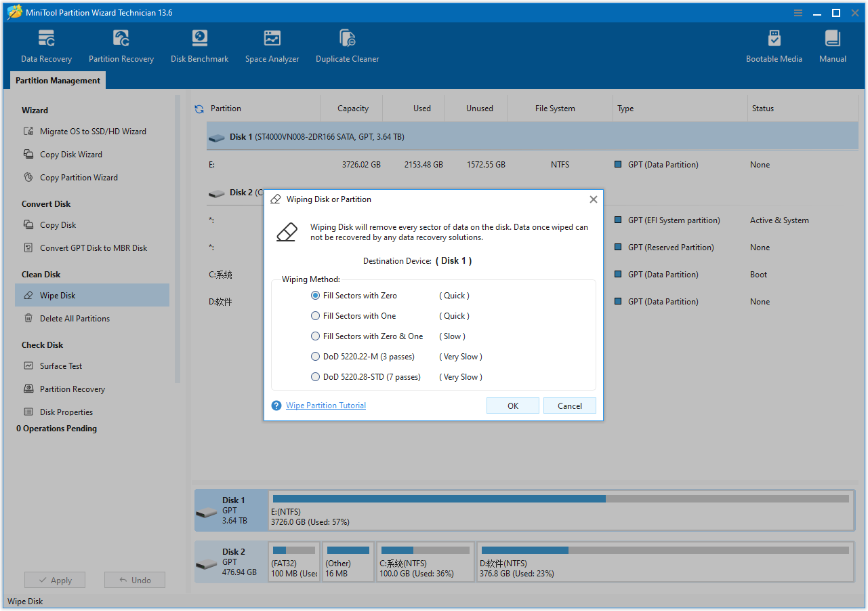868x611 pixels.
Task: Open Partition Recovery from the top menu
Action: pos(121,45)
